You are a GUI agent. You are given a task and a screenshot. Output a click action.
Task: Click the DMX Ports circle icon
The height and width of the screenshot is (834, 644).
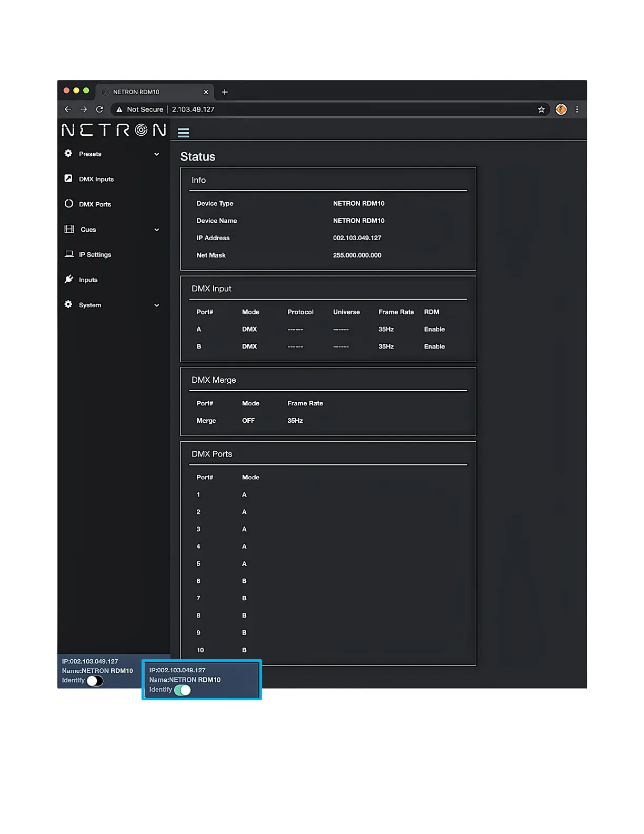click(x=69, y=204)
